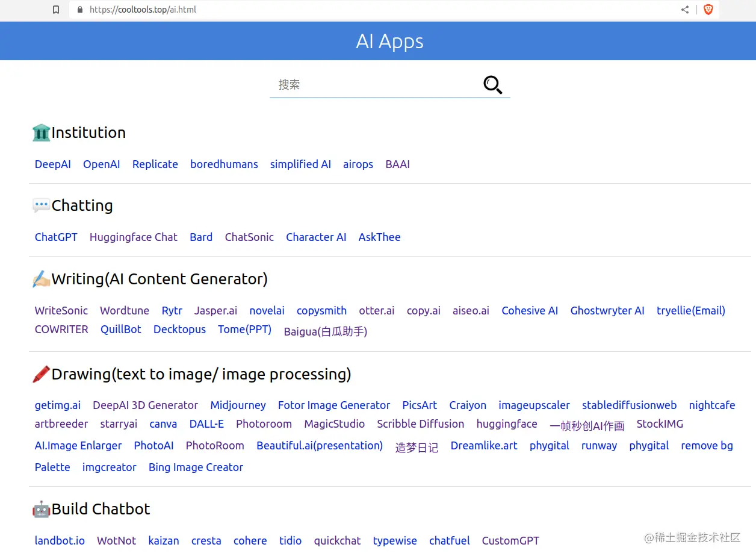
Task: Open the Bing Image Creator link
Action: [196, 467]
